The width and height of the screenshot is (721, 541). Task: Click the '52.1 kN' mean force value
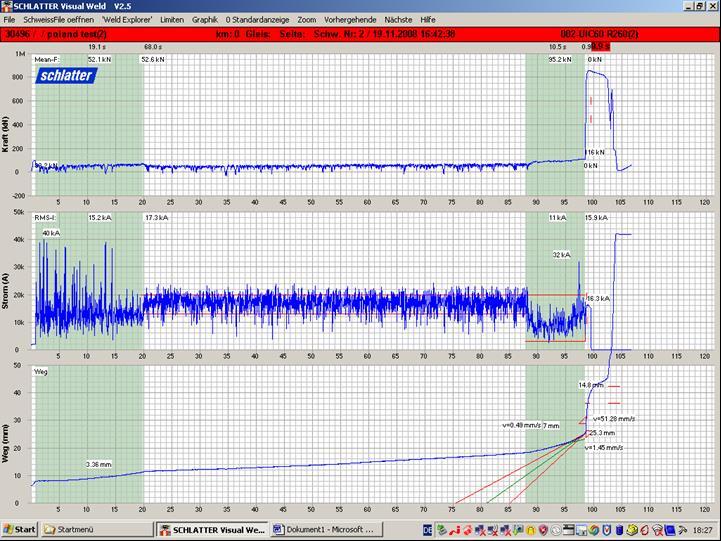100,60
